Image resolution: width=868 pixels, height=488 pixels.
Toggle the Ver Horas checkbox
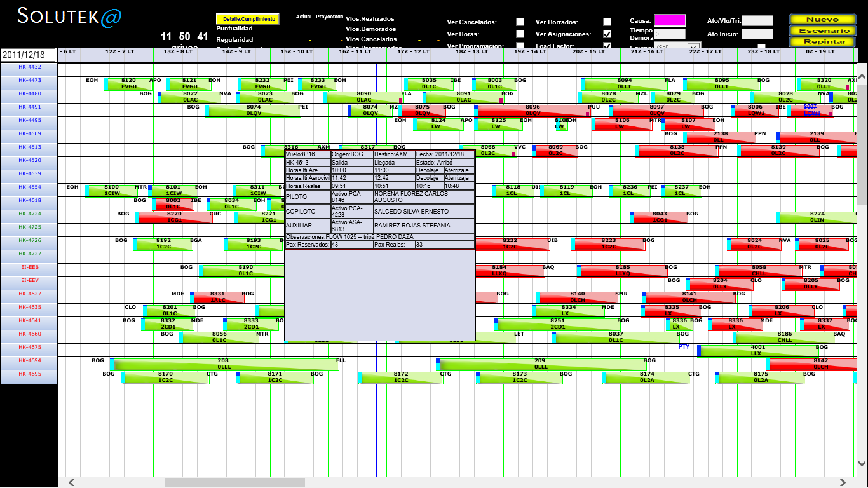(520, 34)
